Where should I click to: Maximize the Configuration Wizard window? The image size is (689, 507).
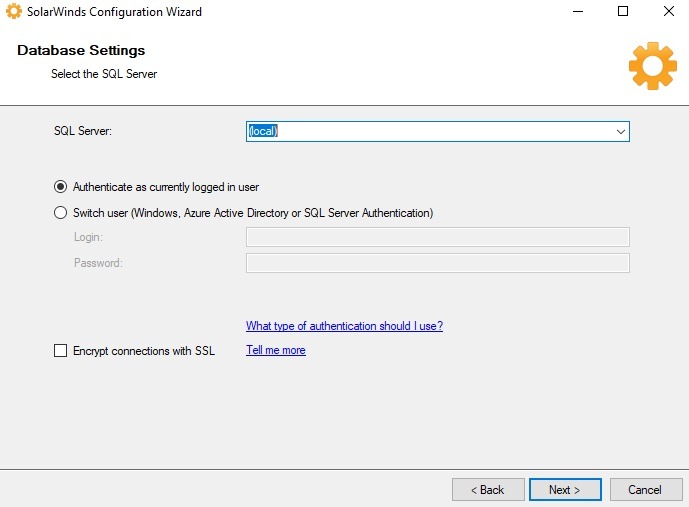[623, 12]
